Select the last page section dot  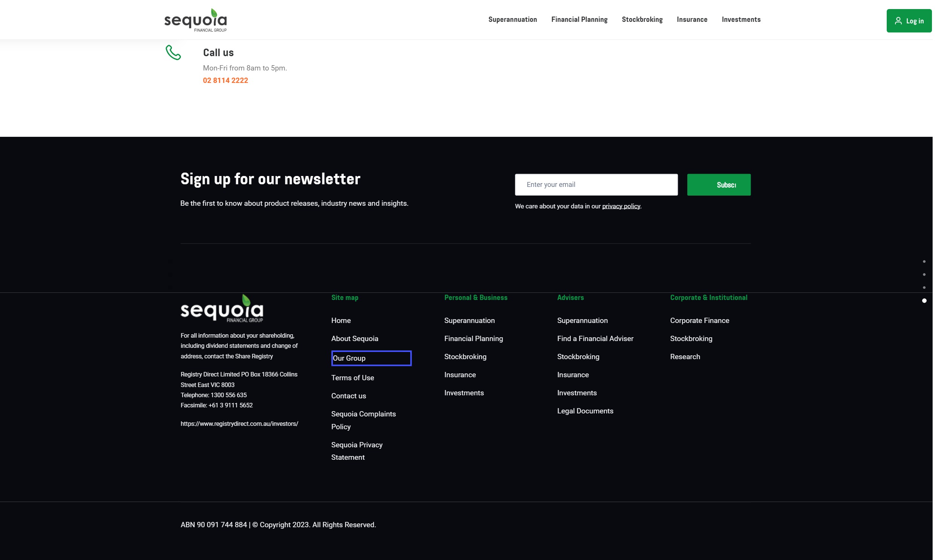[924, 301]
